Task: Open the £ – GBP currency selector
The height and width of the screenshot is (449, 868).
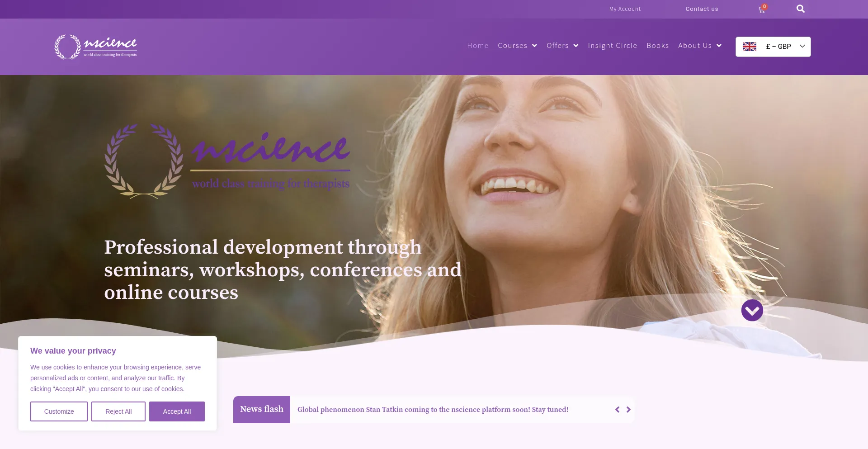Action: (x=773, y=47)
